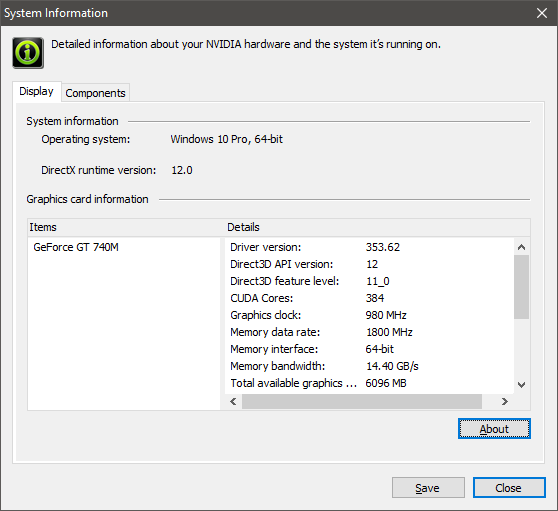Click the horizontal scrollbar right arrow
This screenshot has height=511, width=558.
click(x=505, y=401)
